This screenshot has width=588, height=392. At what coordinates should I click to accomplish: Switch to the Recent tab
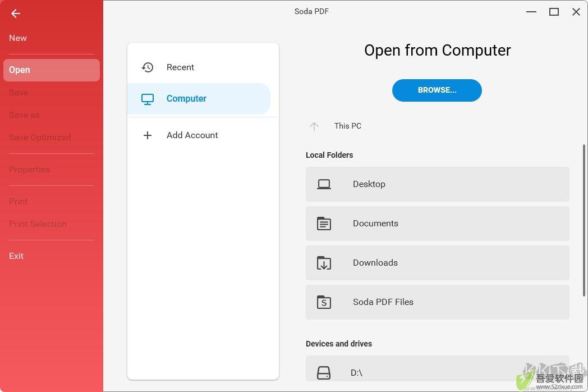pos(199,67)
